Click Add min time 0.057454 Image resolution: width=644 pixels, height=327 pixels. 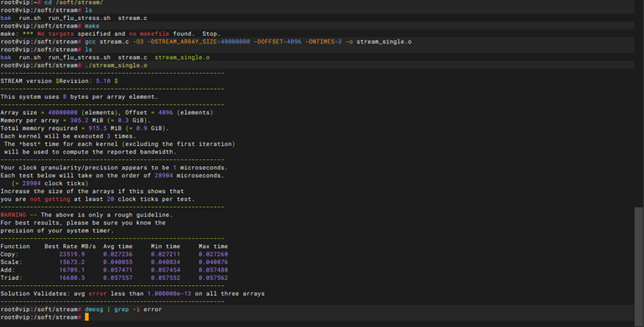[165, 270]
